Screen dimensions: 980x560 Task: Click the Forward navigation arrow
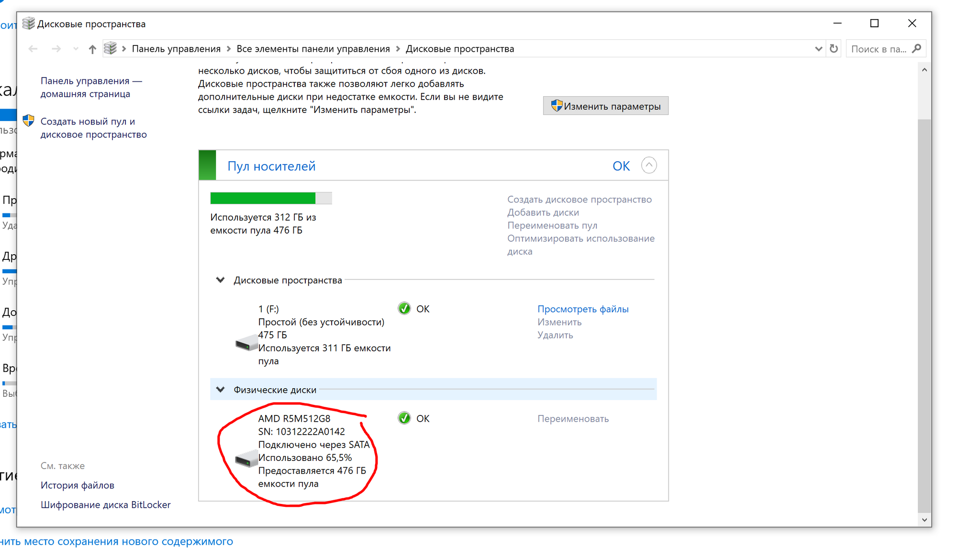[56, 49]
